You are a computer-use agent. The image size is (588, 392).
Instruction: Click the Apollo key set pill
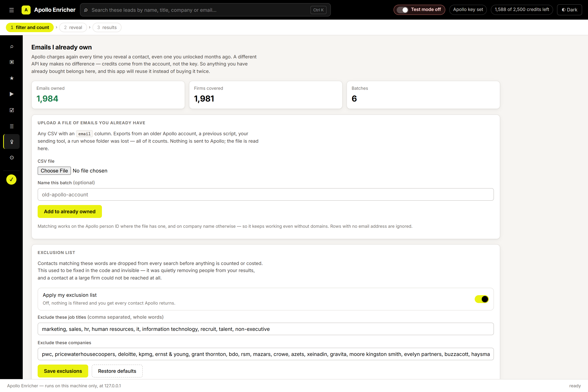point(468,10)
